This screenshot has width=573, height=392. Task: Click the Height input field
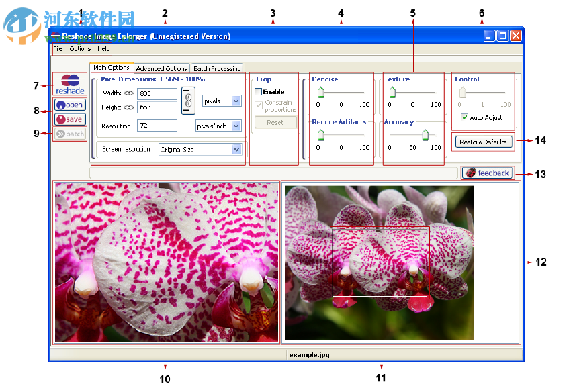click(x=157, y=107)
